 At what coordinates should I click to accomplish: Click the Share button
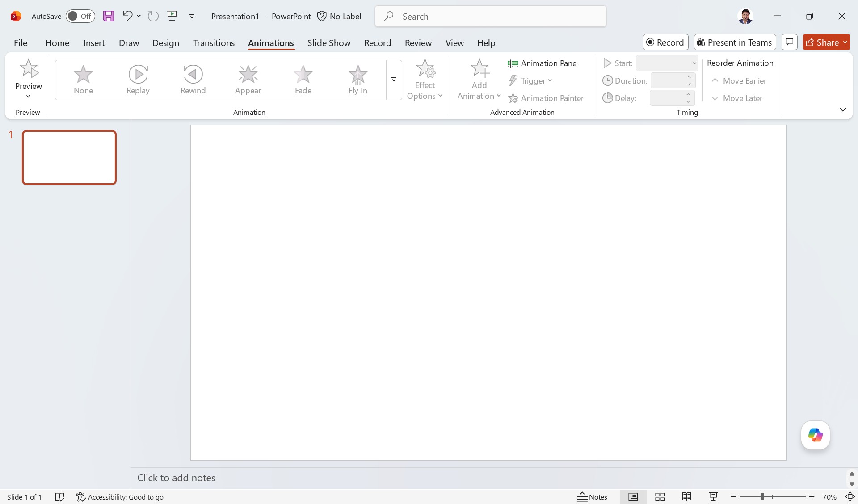click(x=826, y=42)
